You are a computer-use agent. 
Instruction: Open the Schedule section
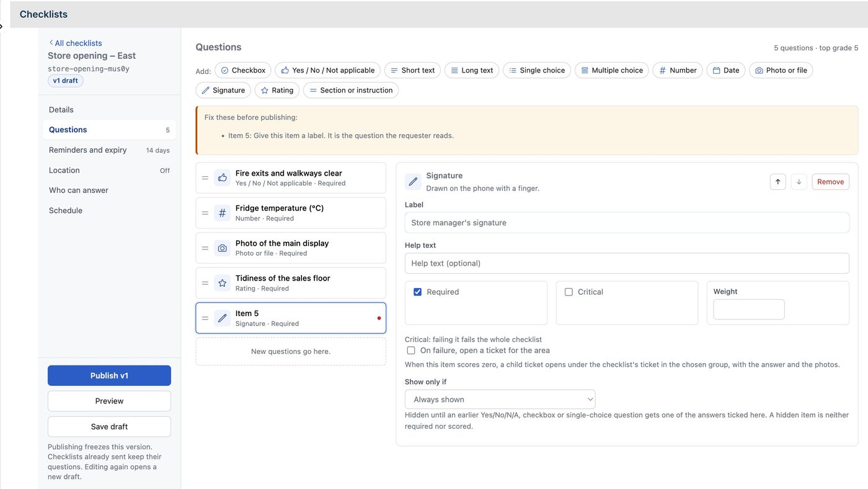tap(109, 210)
